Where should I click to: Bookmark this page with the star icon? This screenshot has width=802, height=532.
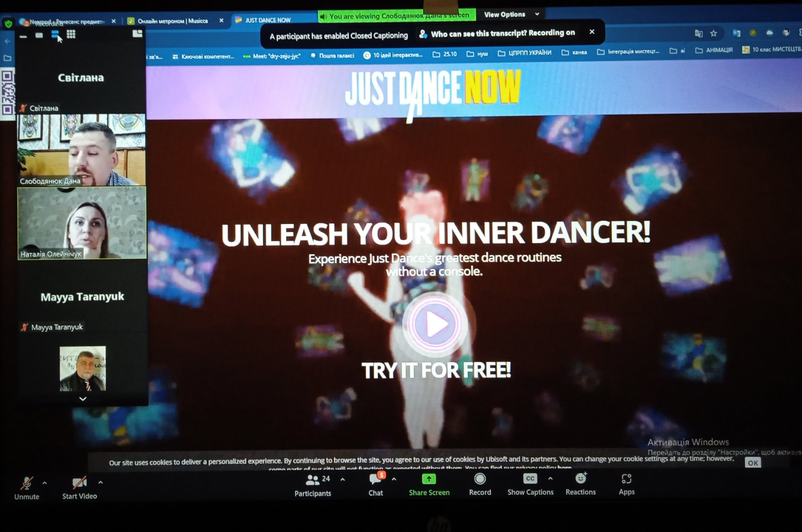click(714, 33)
